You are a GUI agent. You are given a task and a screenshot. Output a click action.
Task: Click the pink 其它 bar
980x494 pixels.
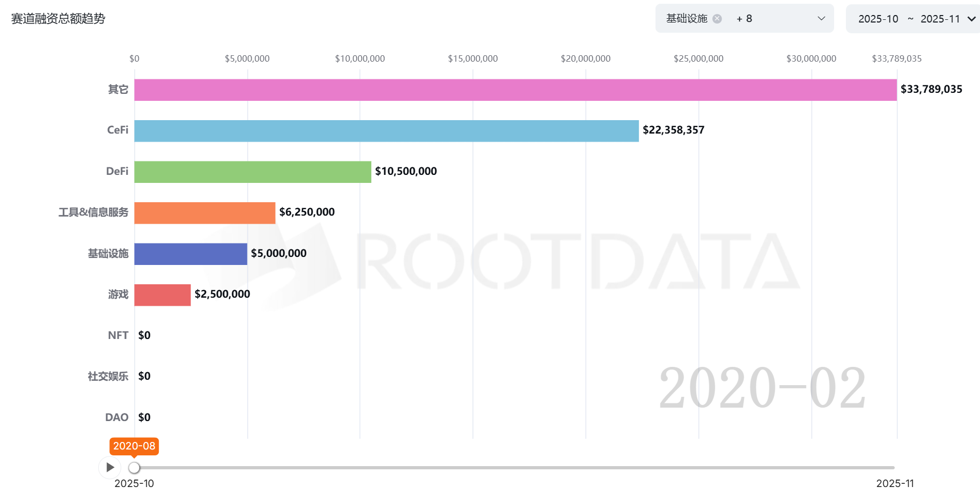[x=515, y=90]
